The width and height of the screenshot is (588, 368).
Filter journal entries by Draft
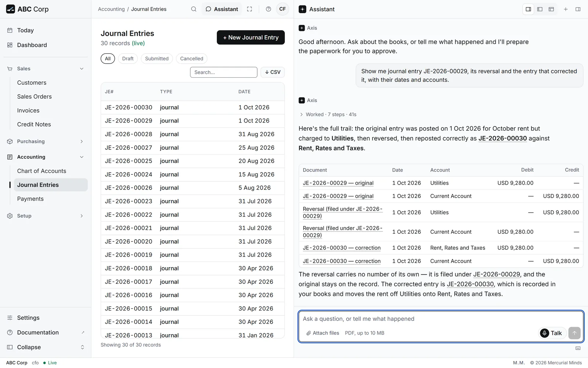coord(128,59)
